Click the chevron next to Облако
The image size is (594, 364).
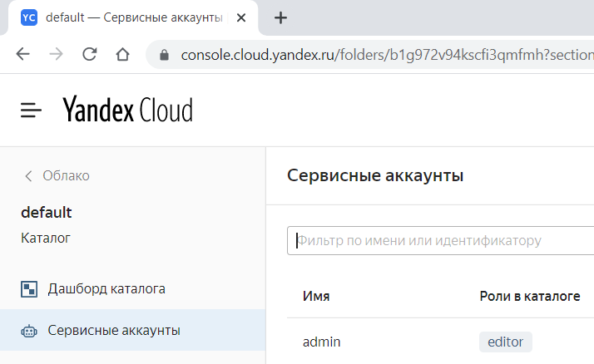pyautogui.click(x=28, y=176)
